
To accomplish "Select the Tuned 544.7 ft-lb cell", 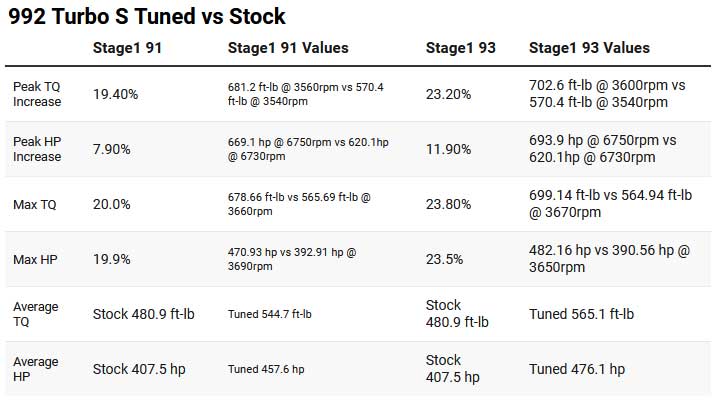I will tap(270, 314).
